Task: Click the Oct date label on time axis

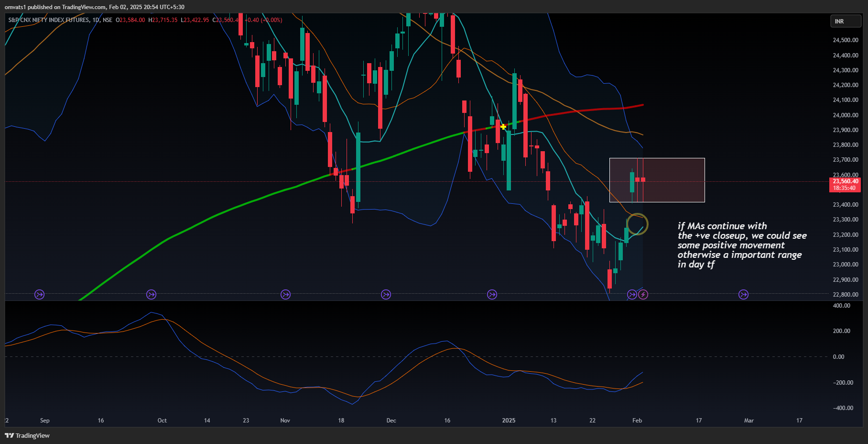Action: [162, 421]
